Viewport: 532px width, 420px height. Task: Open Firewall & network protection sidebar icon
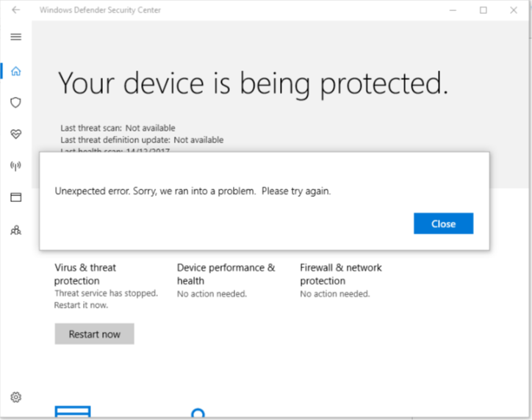click(16, 166)
